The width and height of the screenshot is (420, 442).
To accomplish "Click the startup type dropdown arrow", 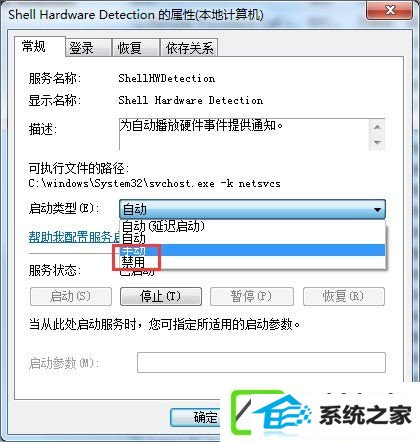I will pos(377,210).
